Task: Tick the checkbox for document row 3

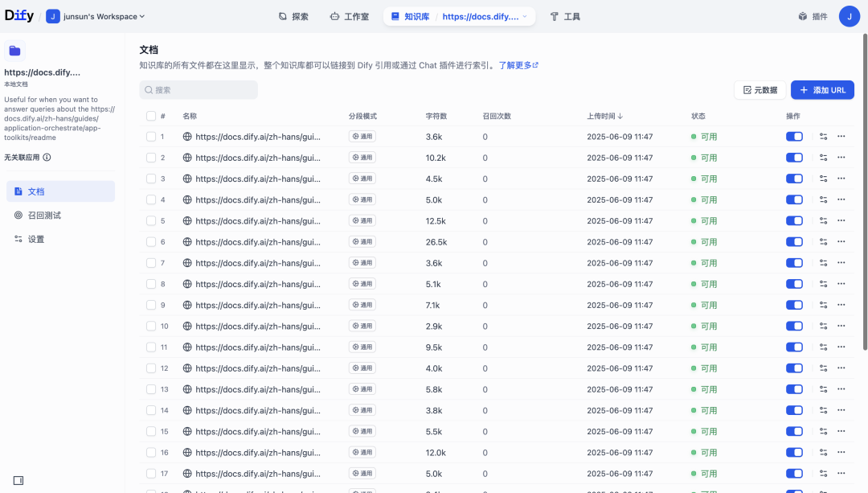Action: [153, 178]
